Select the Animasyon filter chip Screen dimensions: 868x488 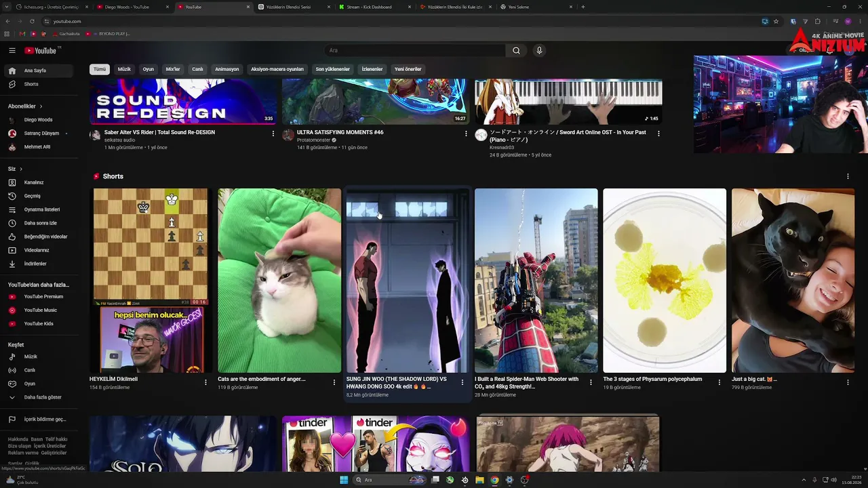227,69
